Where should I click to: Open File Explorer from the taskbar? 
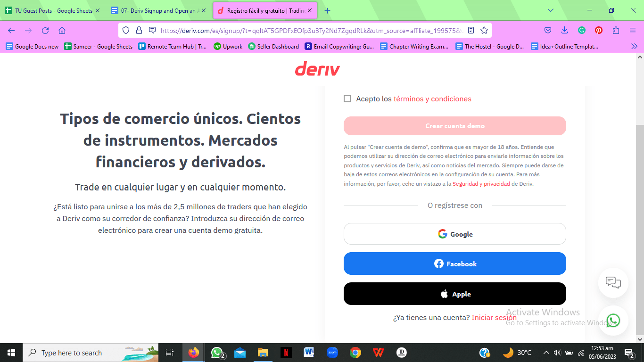tap(263, 353)
